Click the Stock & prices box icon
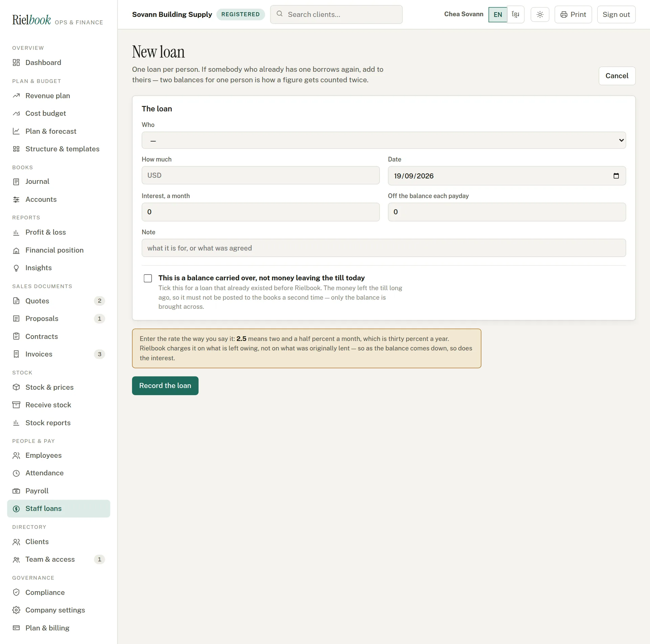This screenshot has width=650, height=644. pos(16,387)
